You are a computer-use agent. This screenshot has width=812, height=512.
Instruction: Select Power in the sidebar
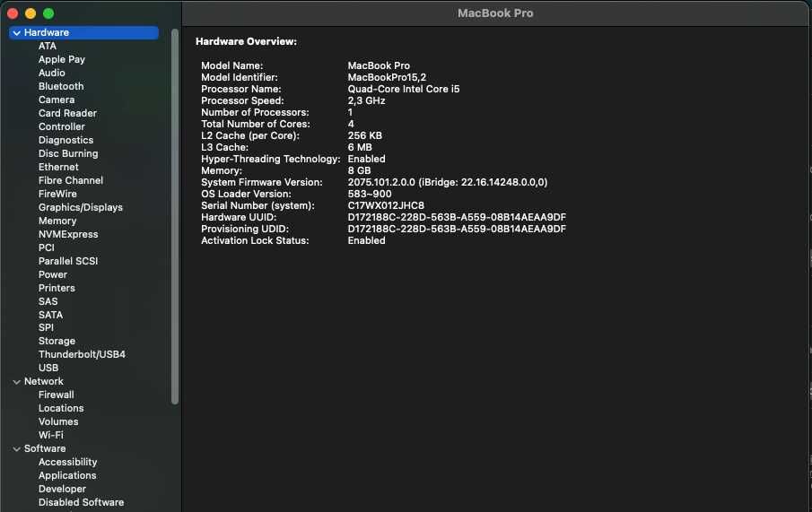(53, 275)
